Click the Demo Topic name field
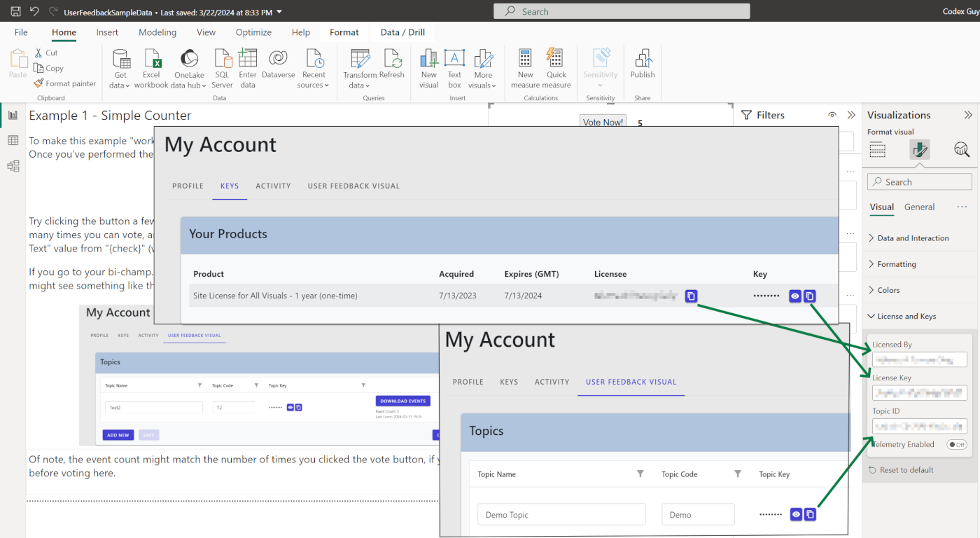This screenshot has width=980, height=538. (x=561, y=514)
